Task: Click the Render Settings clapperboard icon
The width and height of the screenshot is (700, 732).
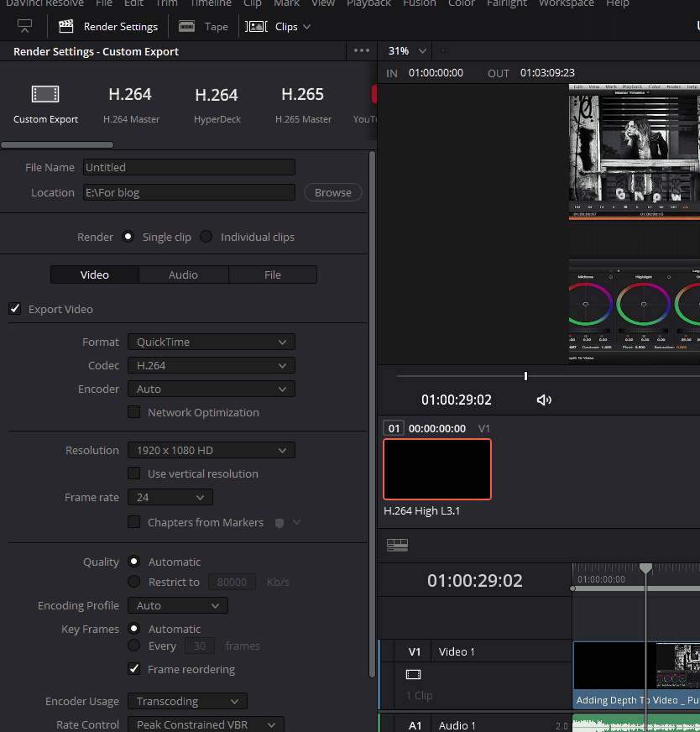Action: 66,26
